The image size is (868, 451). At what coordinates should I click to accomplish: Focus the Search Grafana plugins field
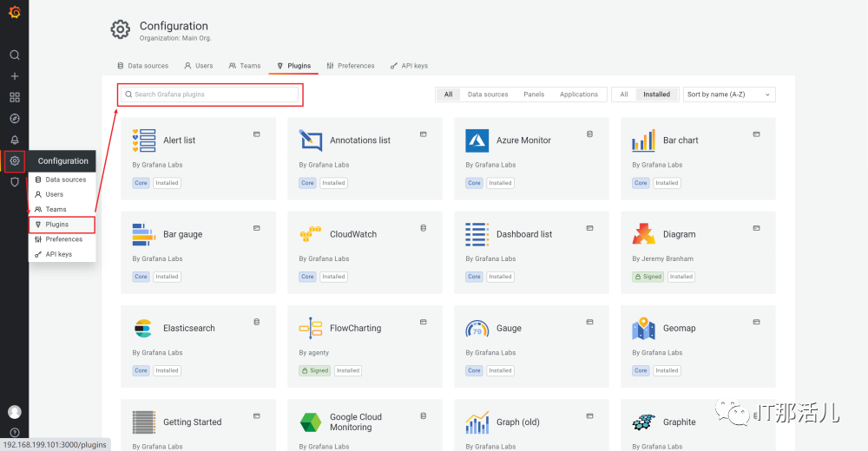pos(210,95)
